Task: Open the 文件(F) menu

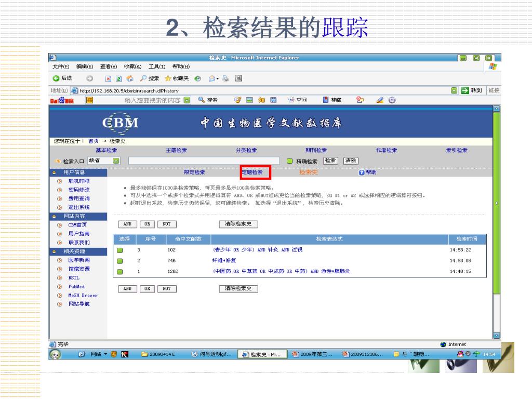Action: click(61, 66)
